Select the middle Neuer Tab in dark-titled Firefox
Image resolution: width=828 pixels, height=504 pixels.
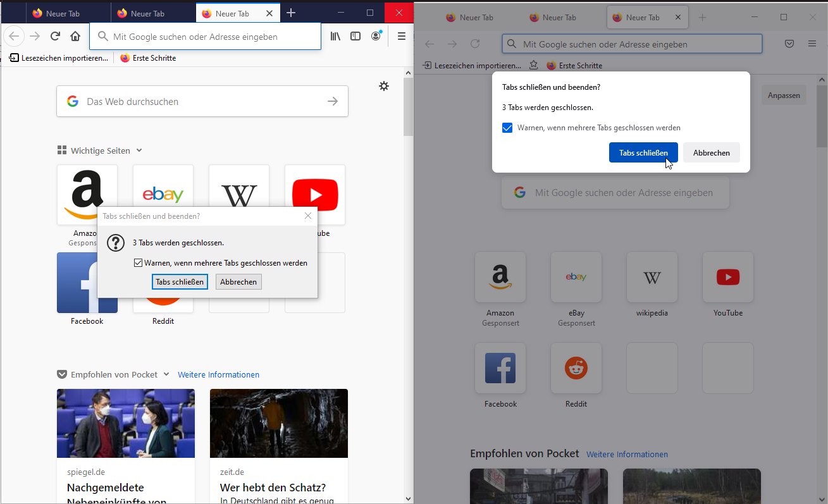[153, 13]
